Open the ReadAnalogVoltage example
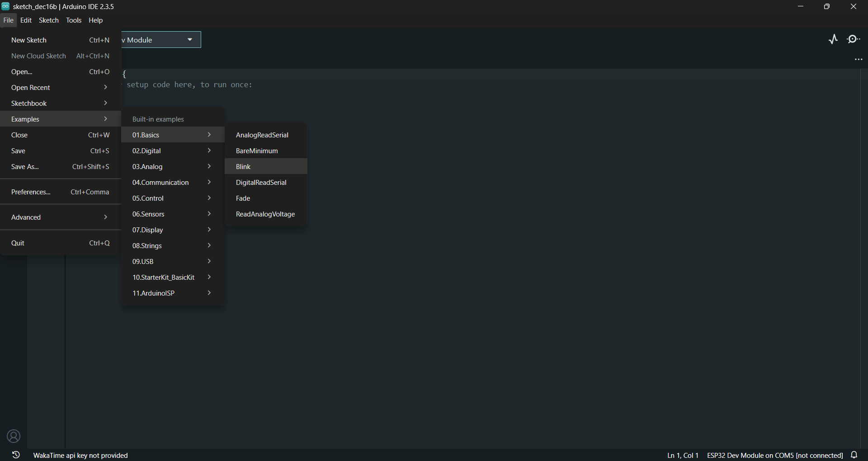Screen dimensions: 868x461 (266, 214)
